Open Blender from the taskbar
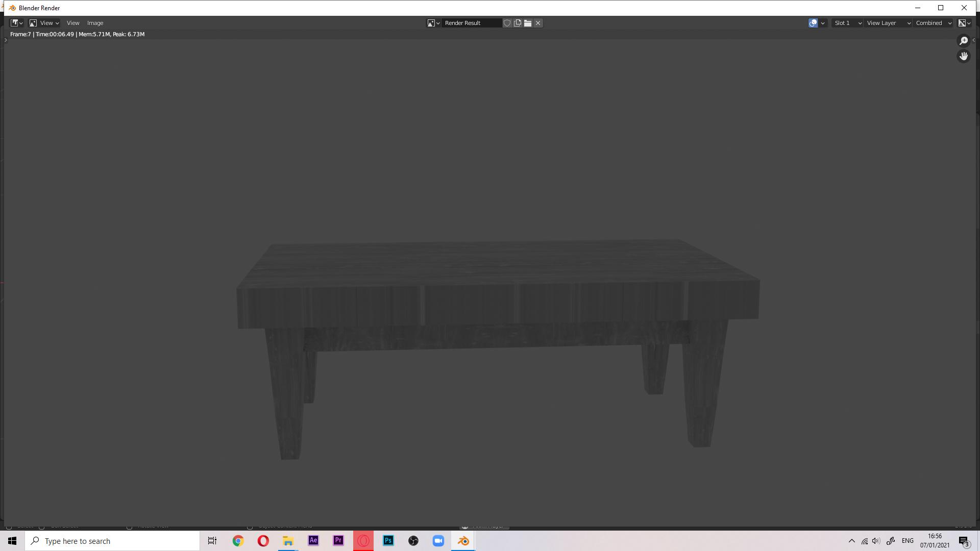Image resolution: width=980 pixels, height=551 pixels. click(464, 540)
